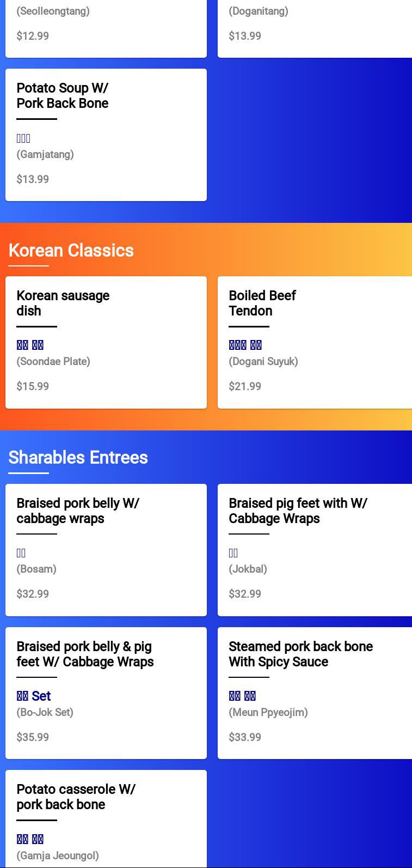Click the Sharables Entrees section heading
This screenshot has width=412, height=868.
pos(78,458)
